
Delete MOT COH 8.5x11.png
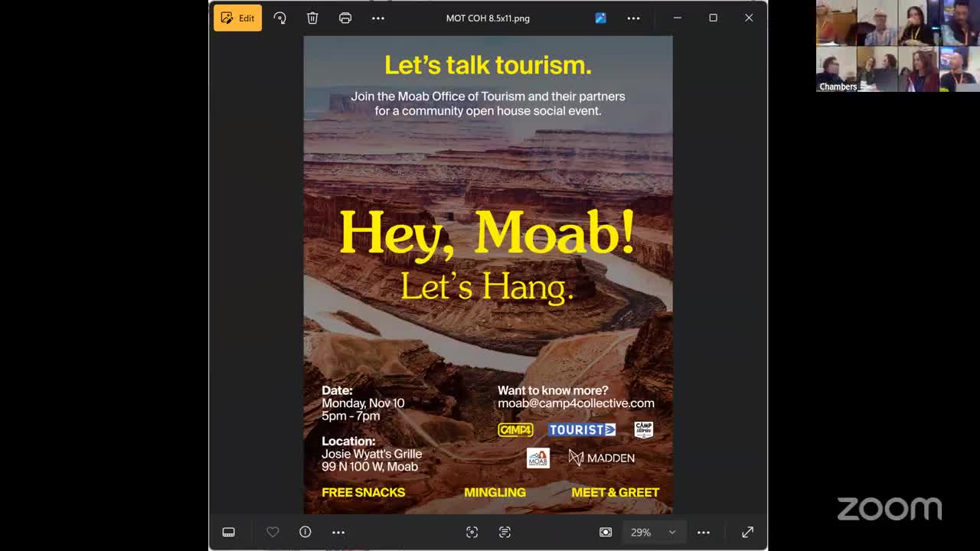pos(312,18)
